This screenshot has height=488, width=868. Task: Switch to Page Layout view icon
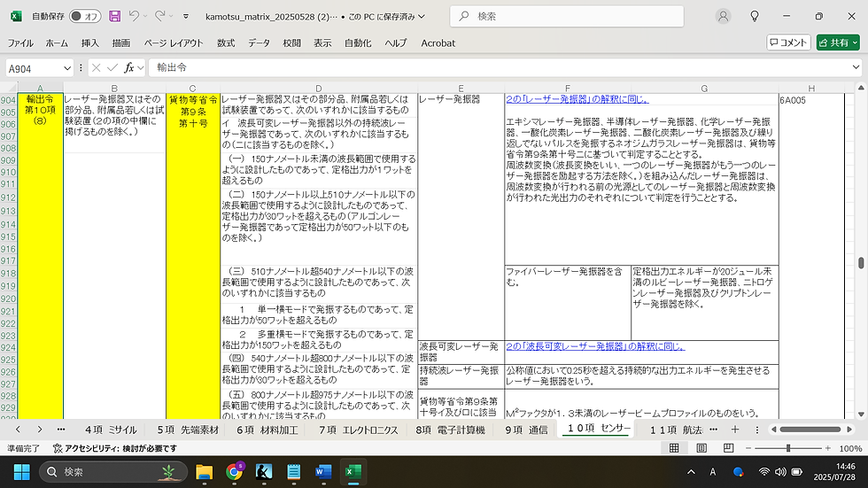pos(701,448)
